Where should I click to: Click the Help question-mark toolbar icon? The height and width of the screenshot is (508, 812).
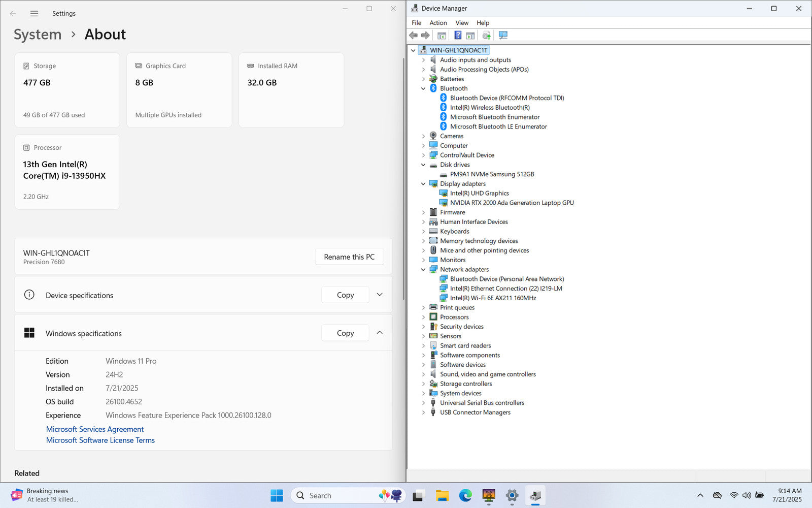click(x=458, y=36)
